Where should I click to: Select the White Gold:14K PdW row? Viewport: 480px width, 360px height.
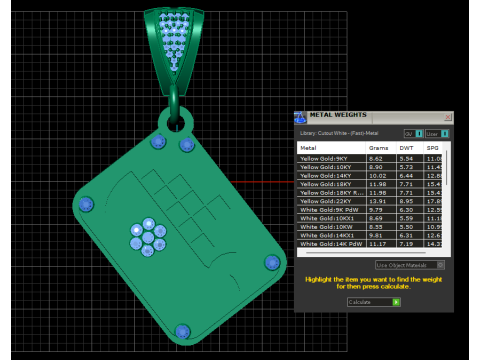(x=370, y=244)
